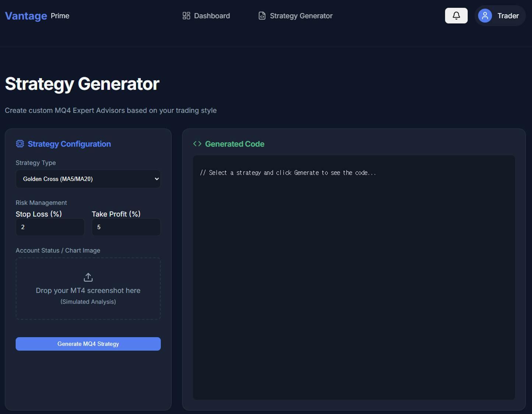Image resolution: width=532 pixels, height=414 pixels.
Task: Click the 'Generated Code' panel title
Action: click(235, 144)
